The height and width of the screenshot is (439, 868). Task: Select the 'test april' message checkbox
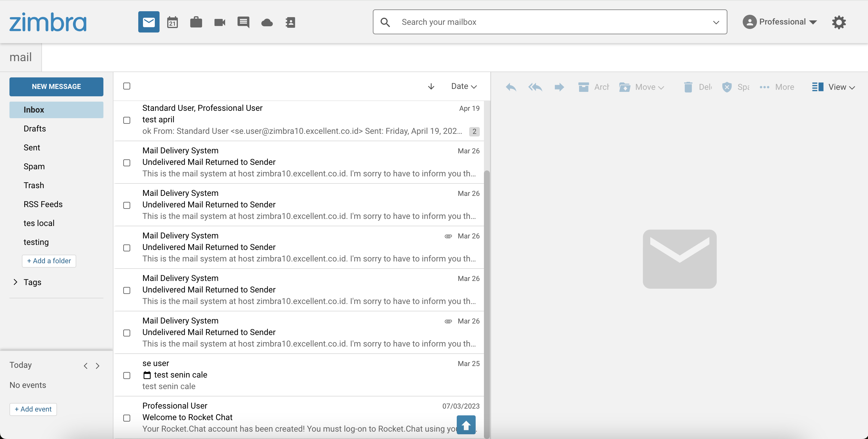click(x=127, y=120)
